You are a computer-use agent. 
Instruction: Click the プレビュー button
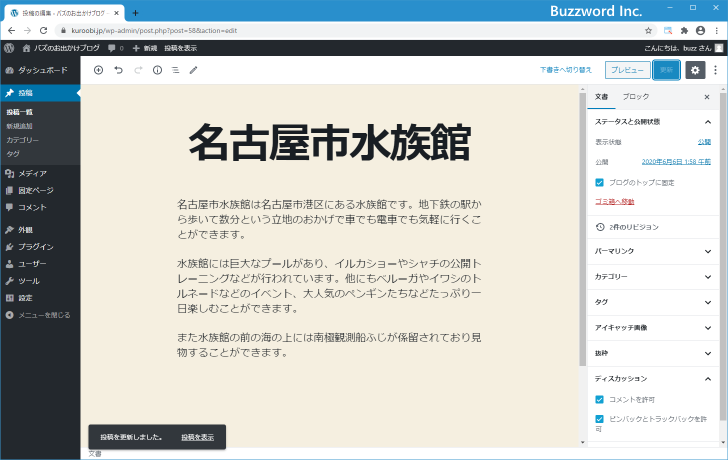627,70
